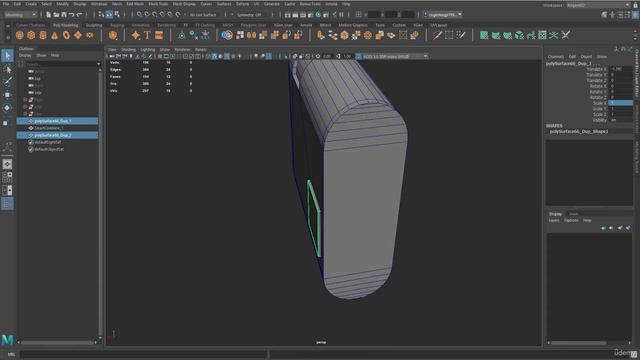The height and width of the screenshot is (360, 640).
Task: Create a polygon cube from the shelf
Action: pos(31,36)
